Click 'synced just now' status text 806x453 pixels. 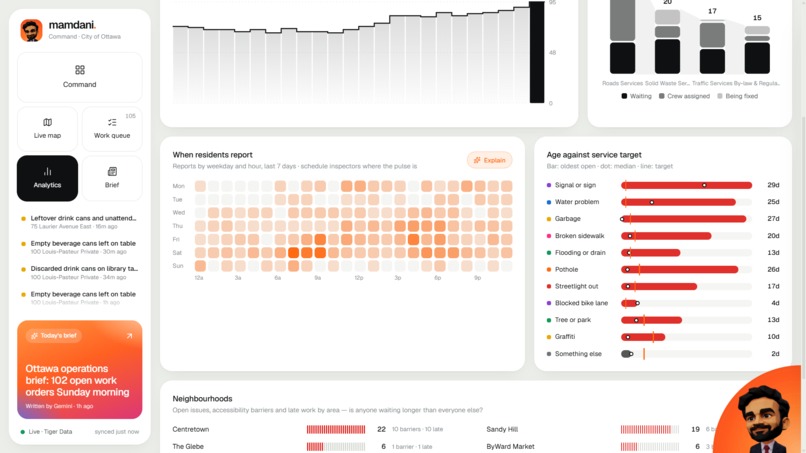click(117, 431)
